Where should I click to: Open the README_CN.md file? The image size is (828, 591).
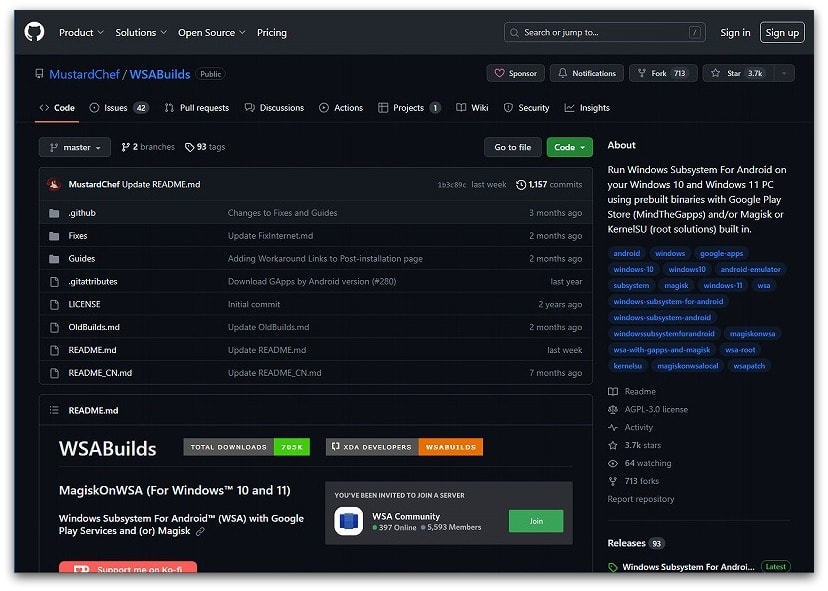100,373
